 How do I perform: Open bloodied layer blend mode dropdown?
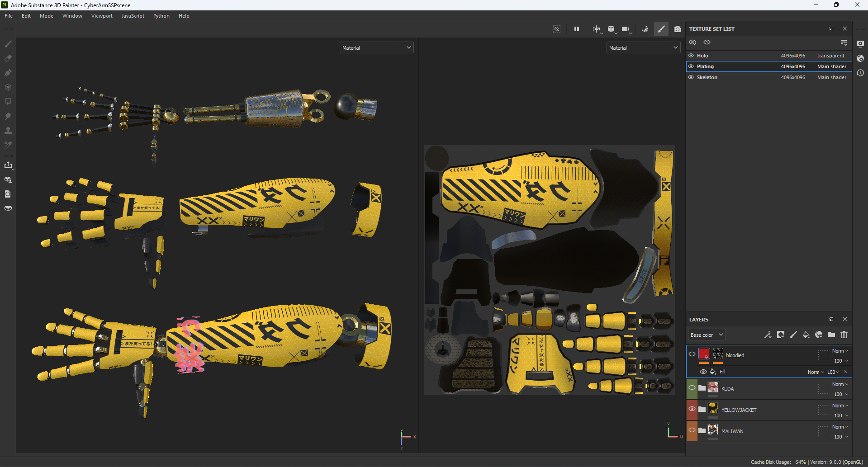coord(840,351)
